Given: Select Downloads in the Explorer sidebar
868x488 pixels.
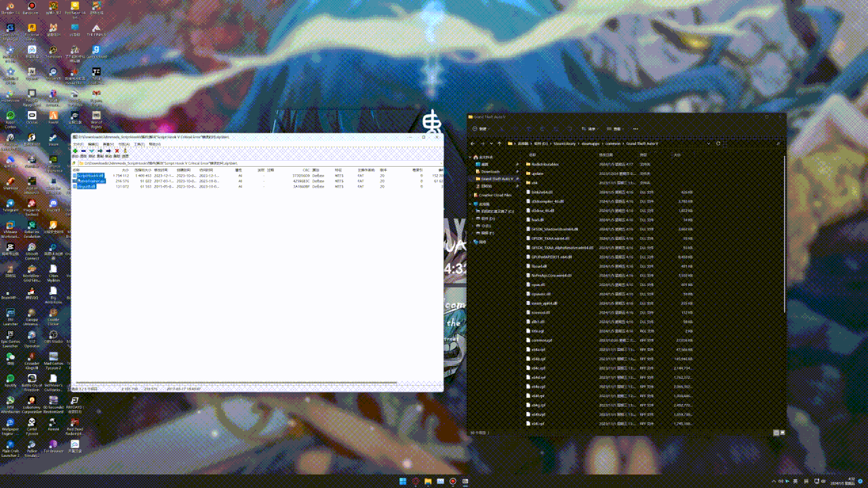Looking at the screenshot, I should point(490,171).
